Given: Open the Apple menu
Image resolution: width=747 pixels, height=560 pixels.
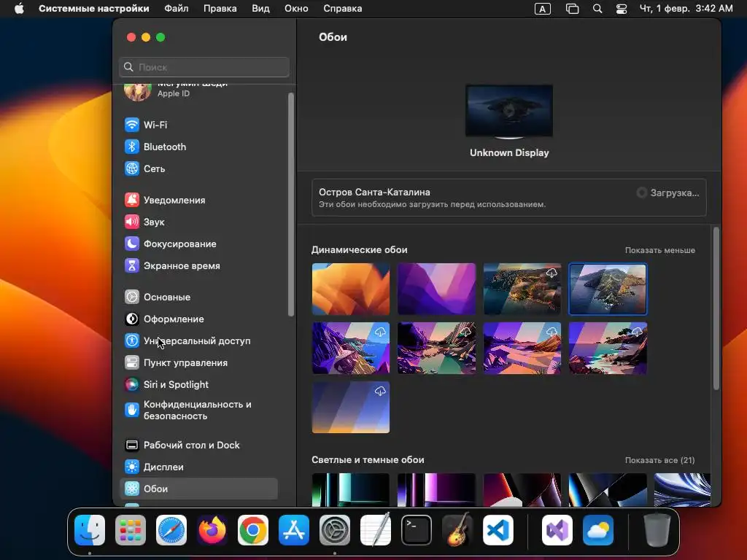Looking at the screenshot, I should (19, 9).
